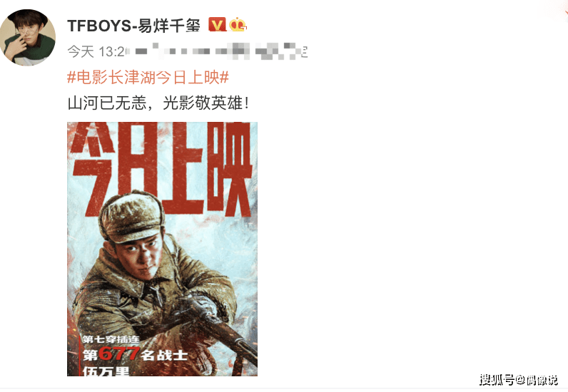This screenshot has width=568, height=392.
Task: Click the orange V verified badge
Action: [x=217, y=25]
